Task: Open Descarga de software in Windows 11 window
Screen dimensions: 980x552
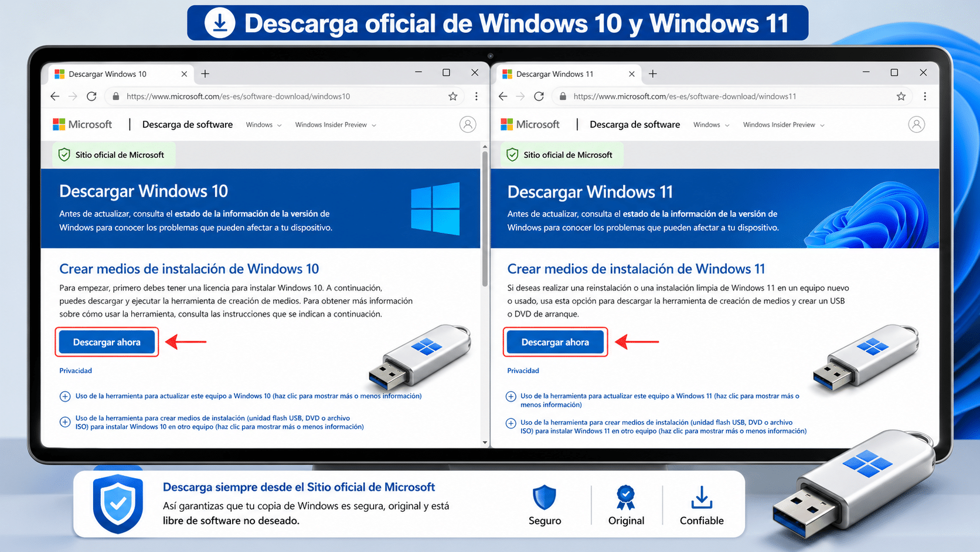Action: tap(635, 124)
